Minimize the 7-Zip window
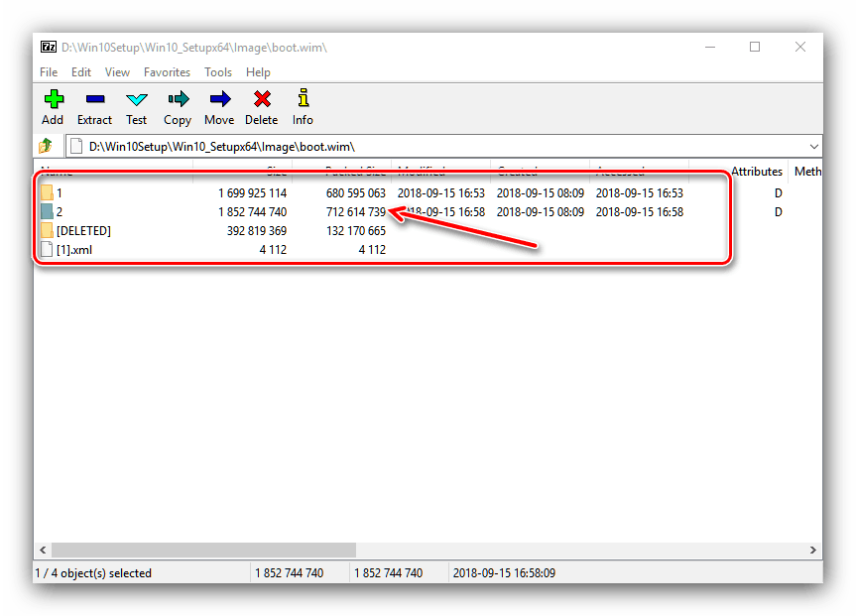Screen dimensions: 856x616 (x=709, y=47)
